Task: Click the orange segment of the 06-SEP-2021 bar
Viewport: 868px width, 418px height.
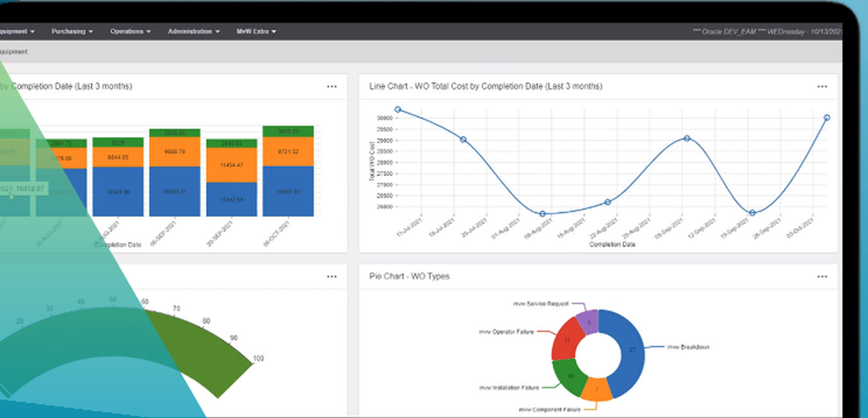Action: coord(174,152)
